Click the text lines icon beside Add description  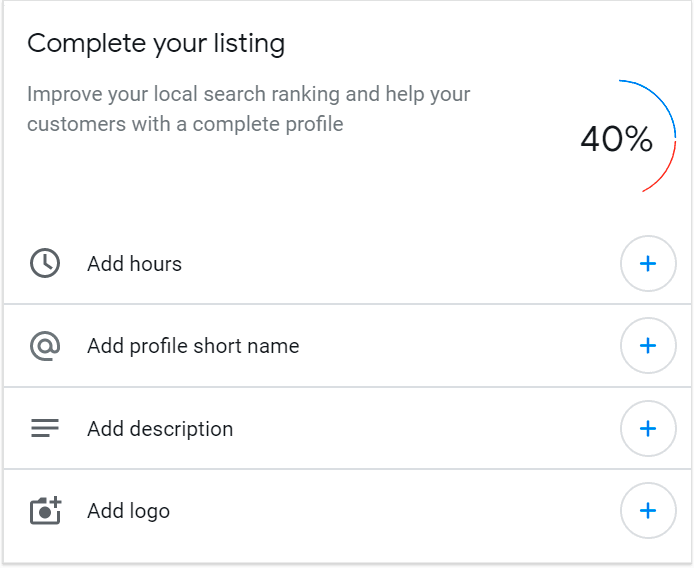45,428
